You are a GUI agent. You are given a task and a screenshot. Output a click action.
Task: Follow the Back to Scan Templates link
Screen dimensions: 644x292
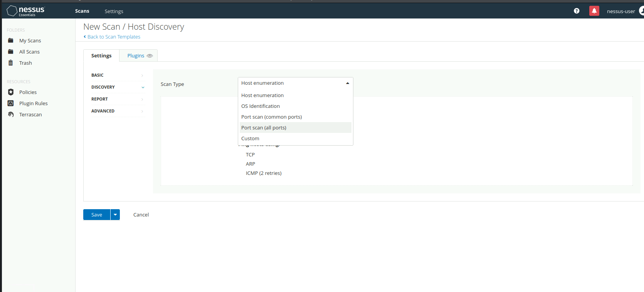coord(114,37)
